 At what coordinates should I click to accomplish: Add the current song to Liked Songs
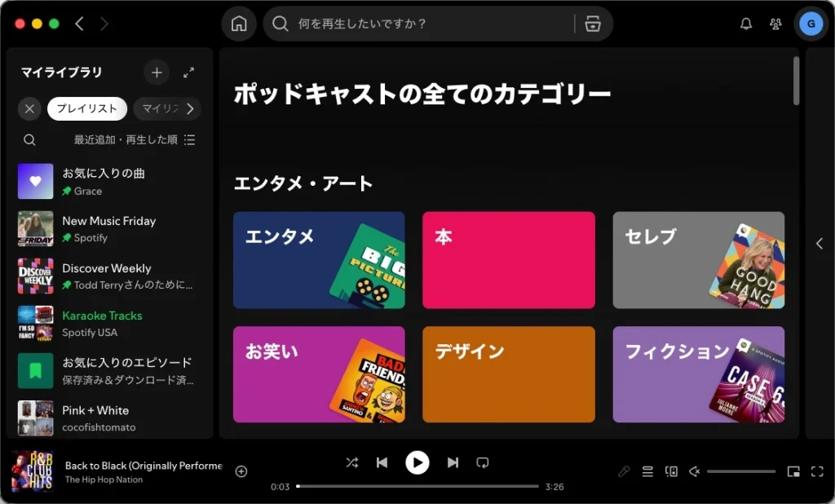pyautogui.click(x=241, y=471)
